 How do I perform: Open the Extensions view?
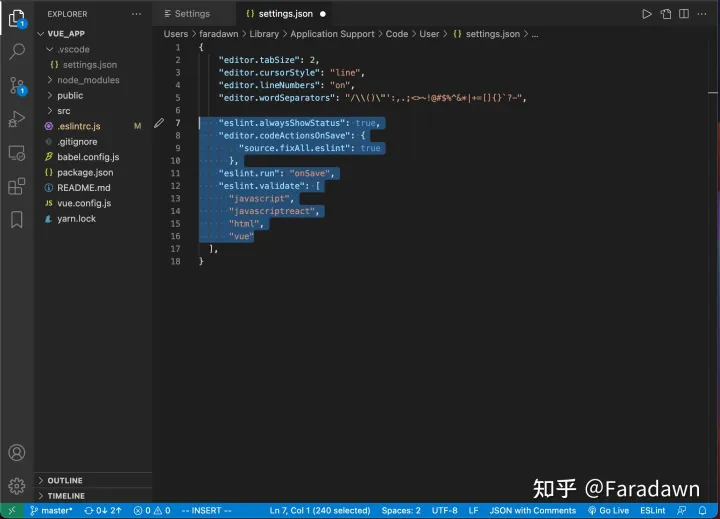click(x=17, y=186)
